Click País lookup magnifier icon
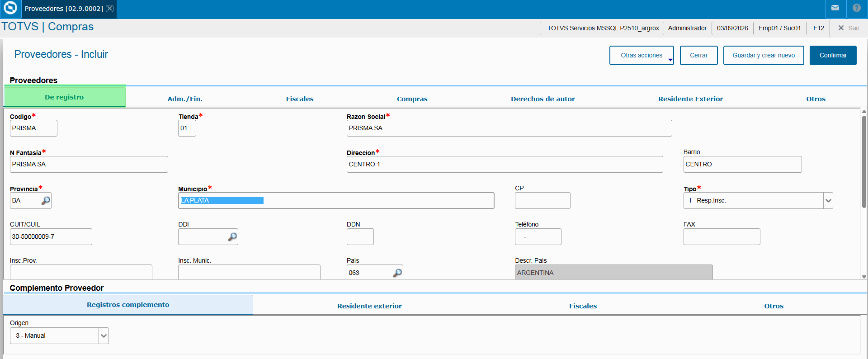868x359 pixels. (x=397, y=273)
